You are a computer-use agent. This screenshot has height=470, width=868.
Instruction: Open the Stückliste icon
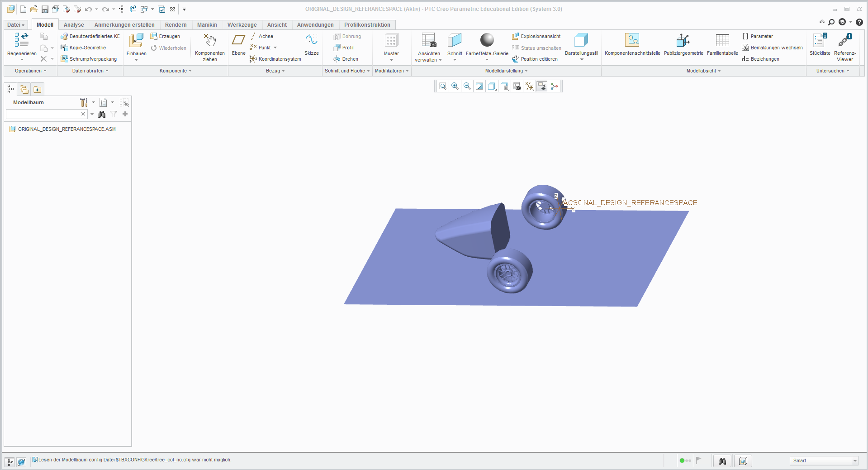coord(820,40)
